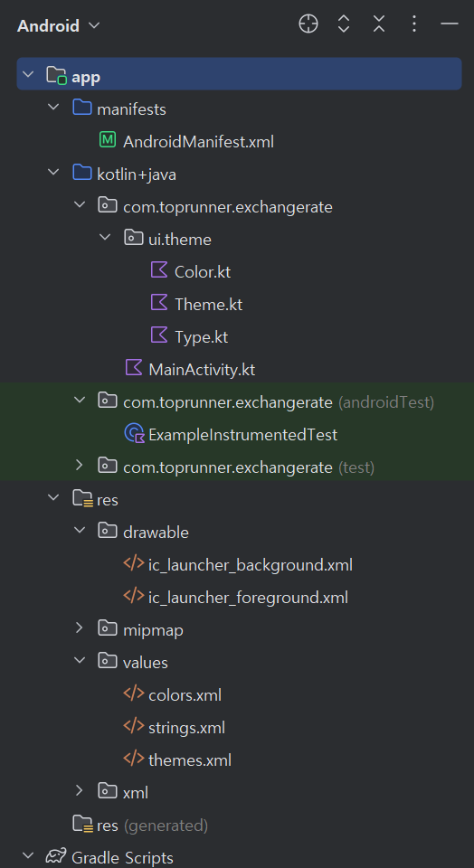Collapse the res folder chevron
Viewport: 474px width, 868px height.
[53, 497]
